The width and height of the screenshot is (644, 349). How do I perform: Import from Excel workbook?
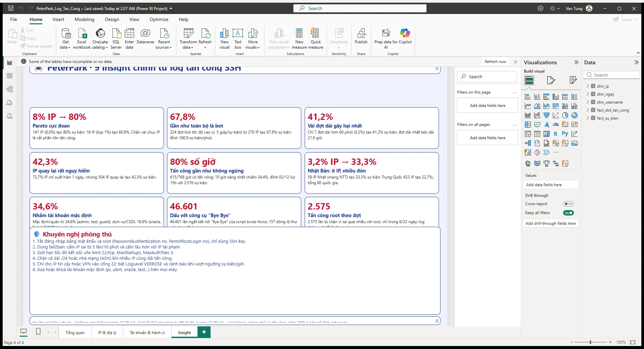[81, 38]
